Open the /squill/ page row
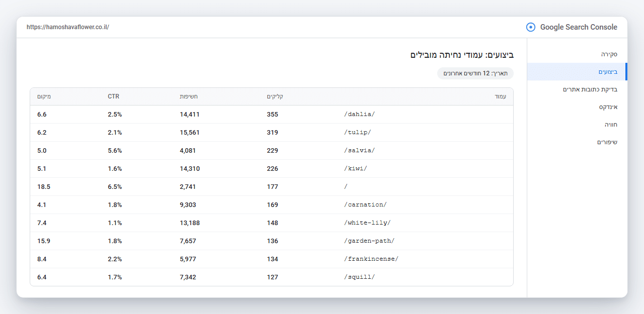The image size is (644, 314). pyautogui.click(x=272, y=277)
